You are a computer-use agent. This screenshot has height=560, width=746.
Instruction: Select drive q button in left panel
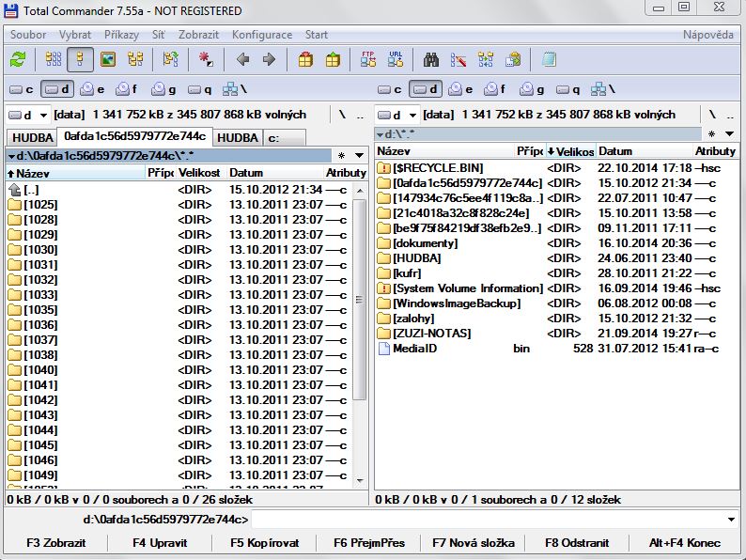click(x=200, y=90)
